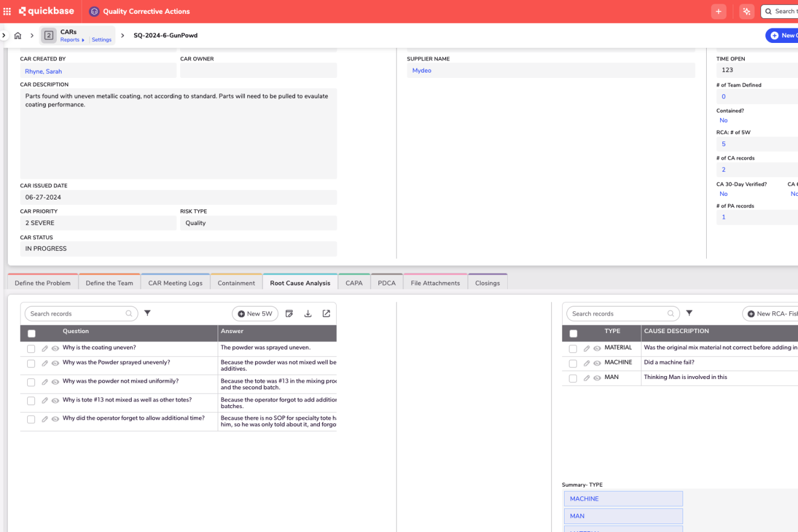Select all 5W records header checkbox
This screenshot has height=532, width=798.
[31, 333]
